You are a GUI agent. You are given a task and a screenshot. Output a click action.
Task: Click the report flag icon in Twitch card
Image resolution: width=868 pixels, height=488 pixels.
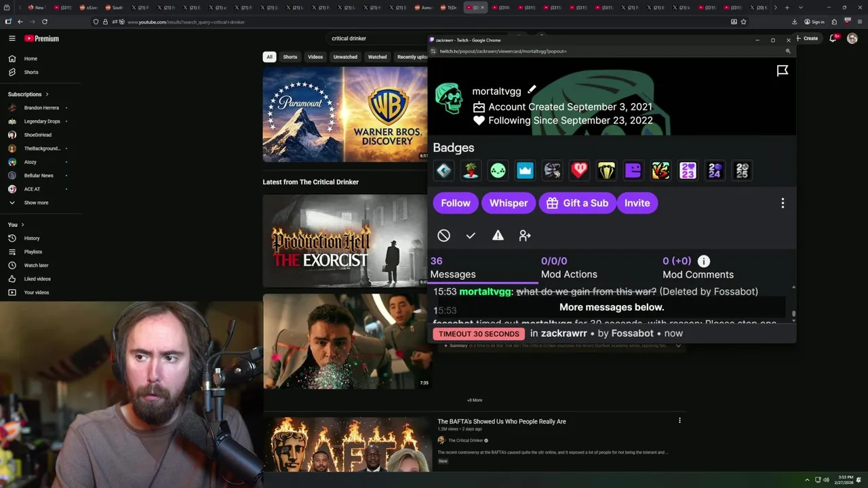click(x=783, y=70)
